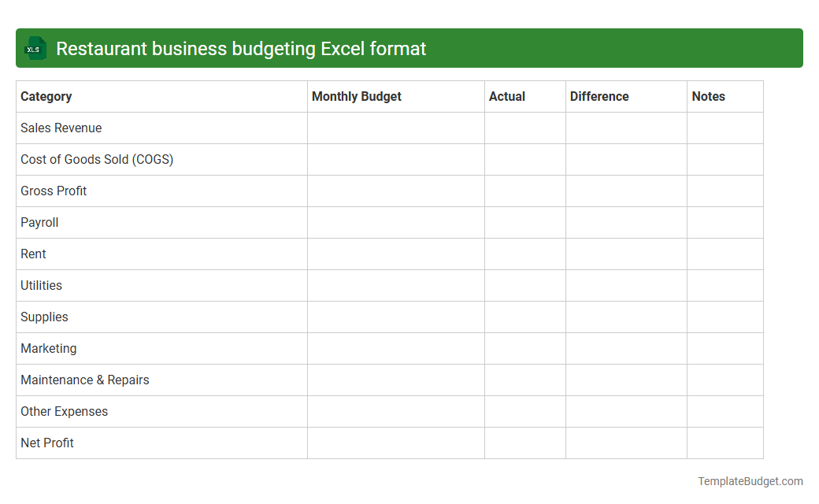Click the green title banner
The width and height of the screenshot is (819, 504).
[x=409, y=48]
